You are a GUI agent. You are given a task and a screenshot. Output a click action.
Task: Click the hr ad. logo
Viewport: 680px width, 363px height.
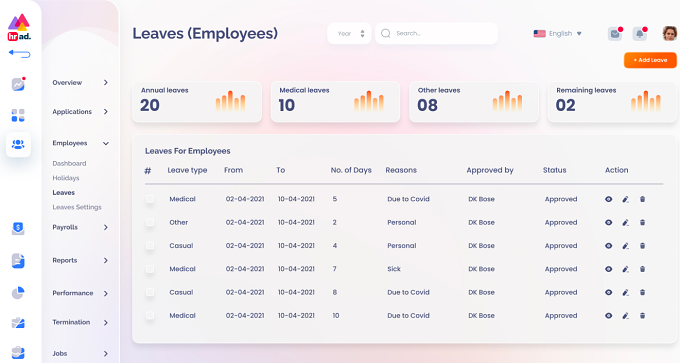click(19, 28)
